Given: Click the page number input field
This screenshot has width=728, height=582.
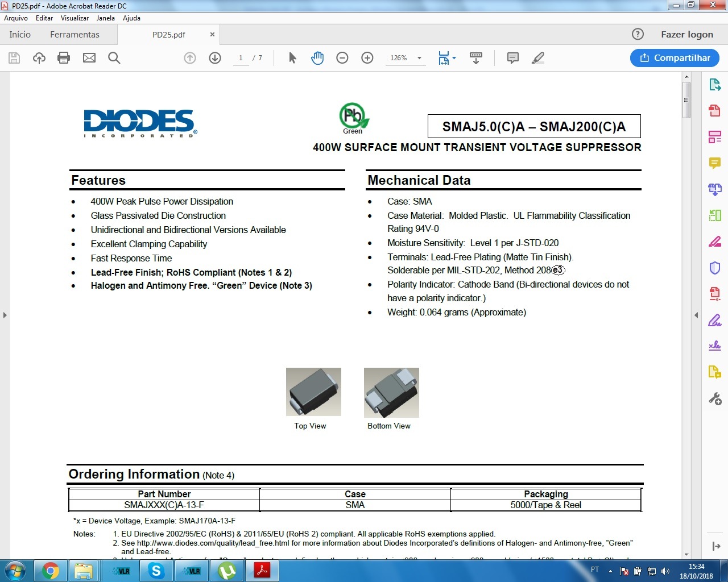Looking at the screenshot, I should (241, 58).
